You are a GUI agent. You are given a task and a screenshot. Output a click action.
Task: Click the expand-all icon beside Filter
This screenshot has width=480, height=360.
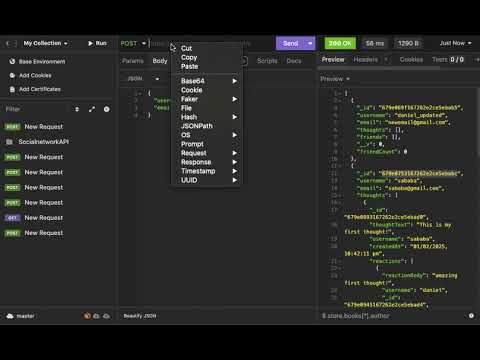[92, 109]
